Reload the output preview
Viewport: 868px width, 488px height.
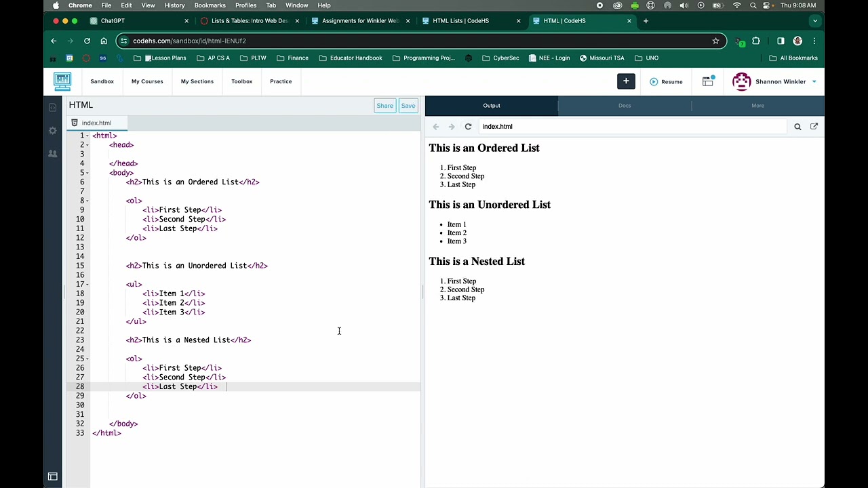[x=468, y=127]
